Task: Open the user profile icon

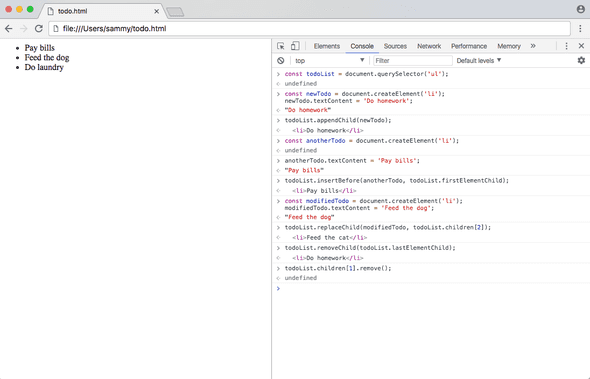Action: pyautogui.click(x=581, y=9)
